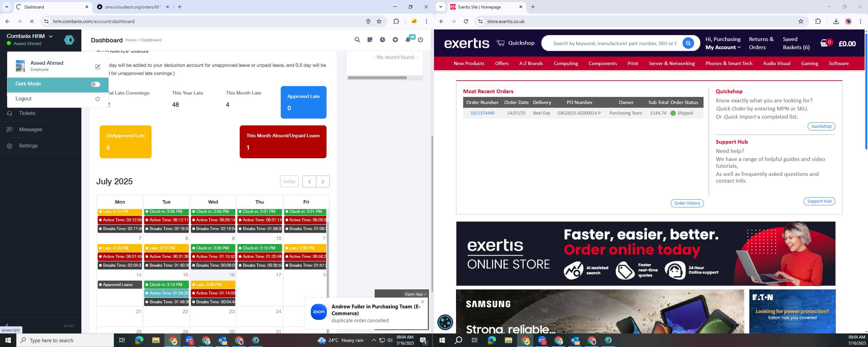Open Tickets in HRM sidebar
Viewport: 868px width, 347px height.
click(x=27, y=113)
